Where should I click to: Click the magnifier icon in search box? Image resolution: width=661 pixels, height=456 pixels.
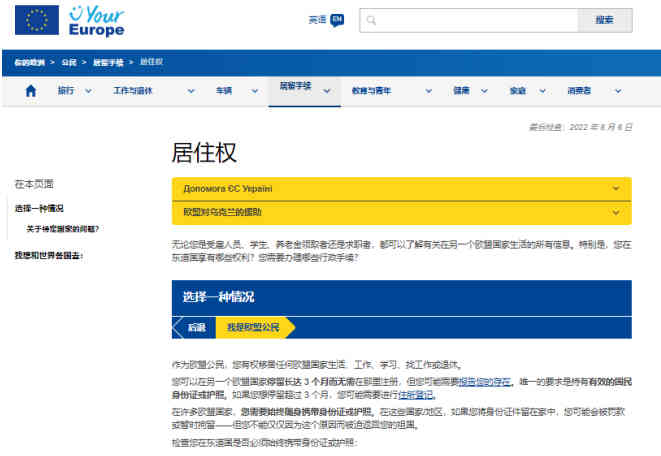click(x=370, y=20)
